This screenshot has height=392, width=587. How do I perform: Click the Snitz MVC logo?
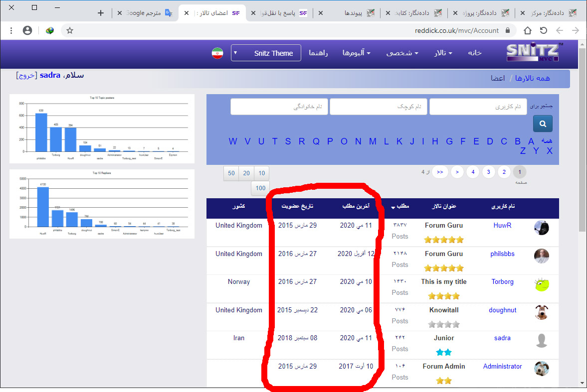point(534,53)
